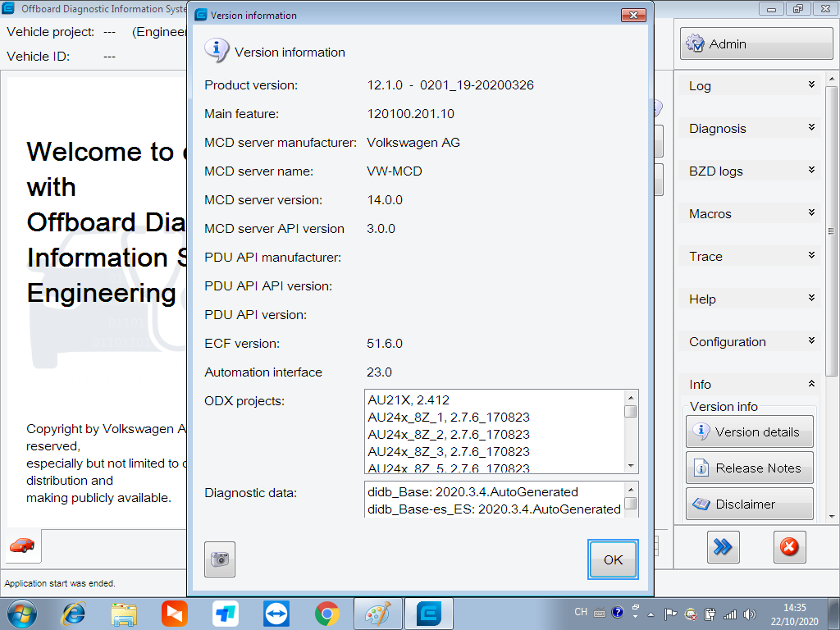This screenshot has height=630, width=840.
Task: Select the red car tab icon
Action: (22, 546)
